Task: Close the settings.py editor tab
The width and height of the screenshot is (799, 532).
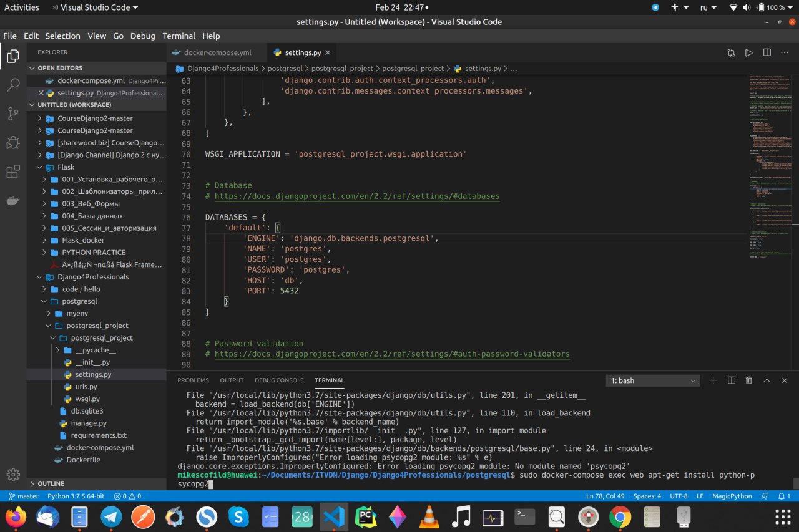Action: click(328, 53)
